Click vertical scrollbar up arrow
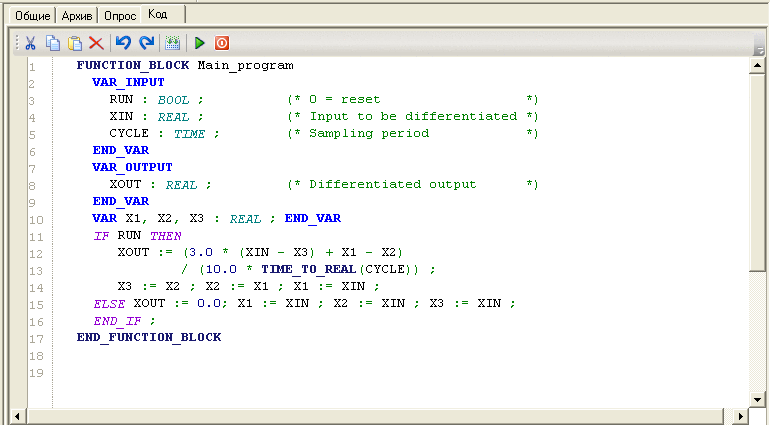The image size is (770, 426). [757, 65]
